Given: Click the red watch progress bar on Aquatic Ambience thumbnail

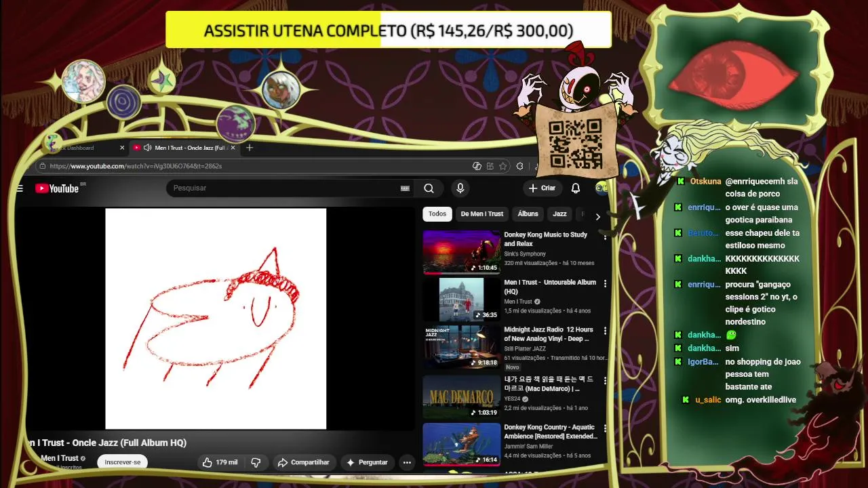Looking at the screenshot, I should (462, 465).
